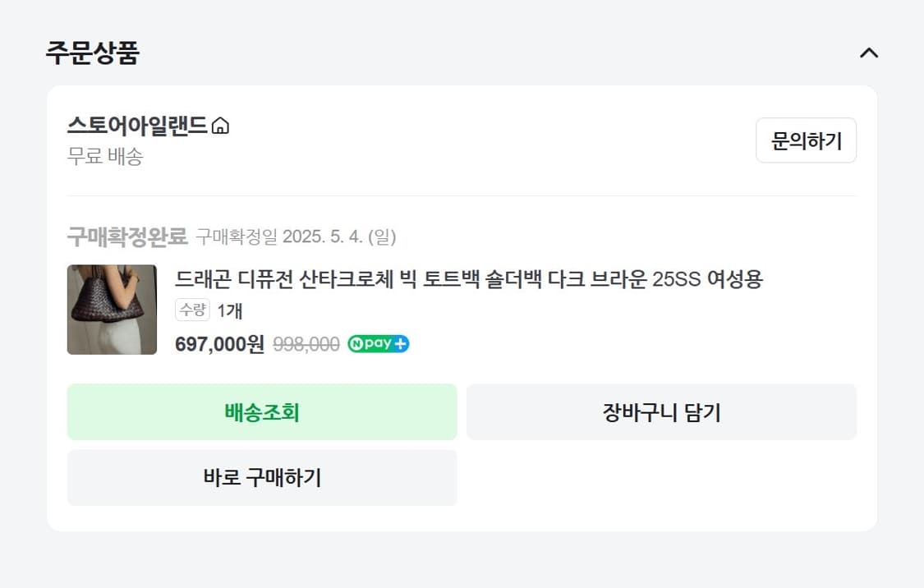Click the plus symbol on the Npay badge
This screenshot has height=588, width=924.
click(x=400, y=343)
